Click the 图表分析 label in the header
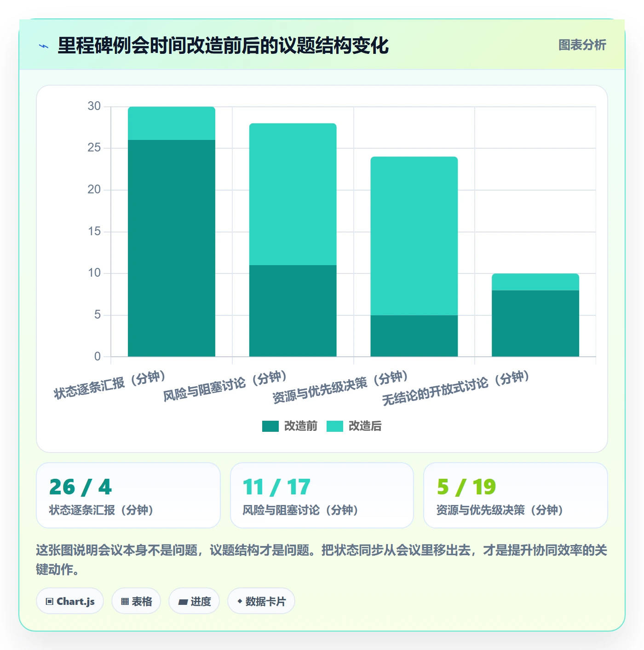 [x=582, y=45]
